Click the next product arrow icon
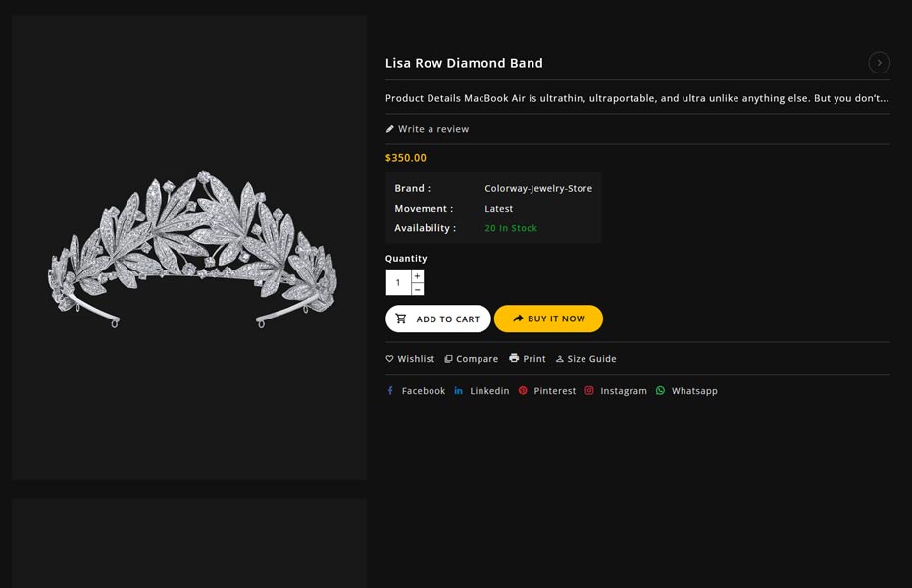Image resolution: width=912 pixels, height=588 pixels. [879, 63]
